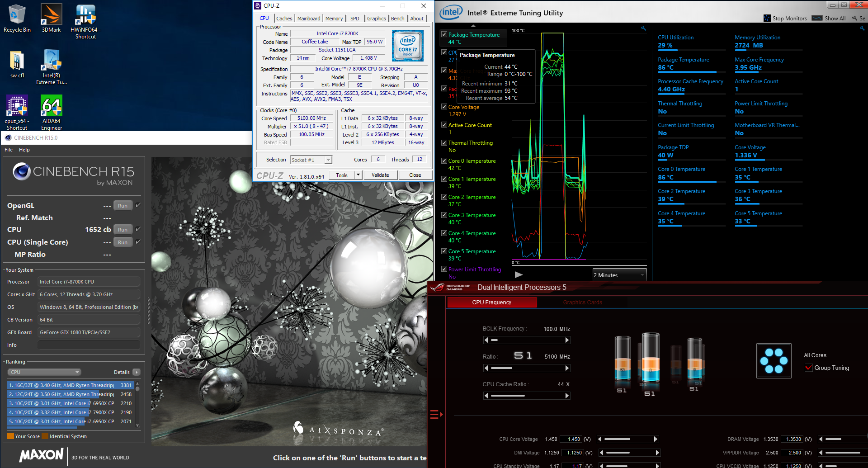Click the wrench icon above XTU monitor panel
This screenshot has width=868, height=468.
click(x=862, y=28)
